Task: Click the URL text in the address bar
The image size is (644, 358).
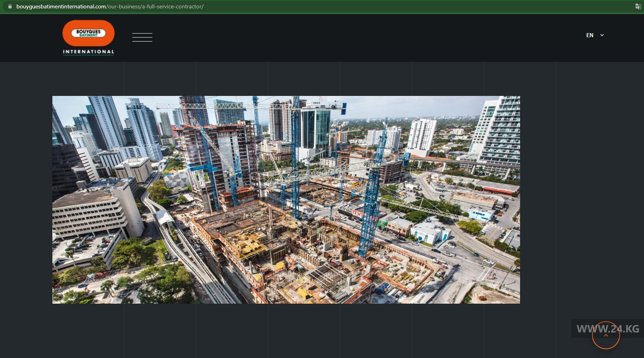Action: [x=110, y=6]
